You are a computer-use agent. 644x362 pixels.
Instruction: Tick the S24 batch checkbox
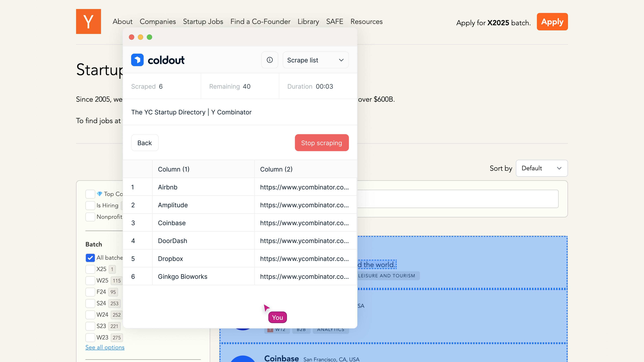pyautogui.click(x=90, y=303)
